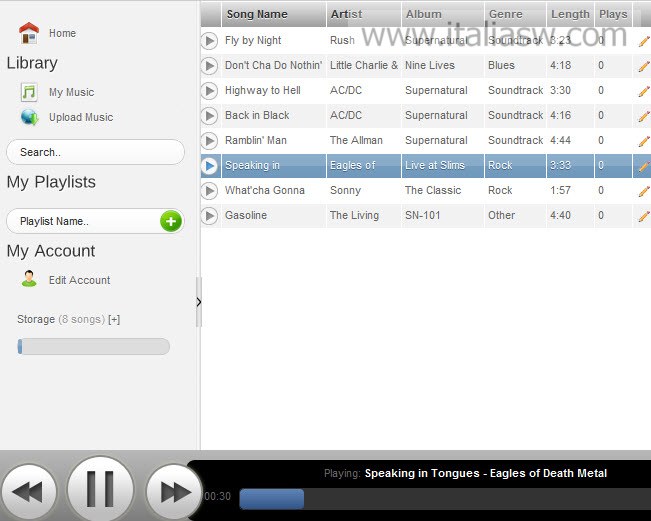Edit Speaking in row pencil icon
This screenshot has height=521, width=651.
click(644, 166)
